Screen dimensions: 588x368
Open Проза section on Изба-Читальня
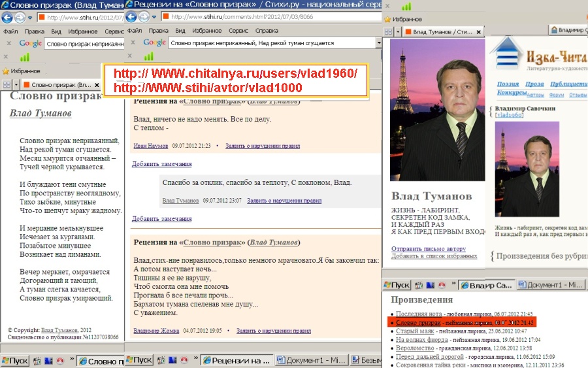coord(534,84)
